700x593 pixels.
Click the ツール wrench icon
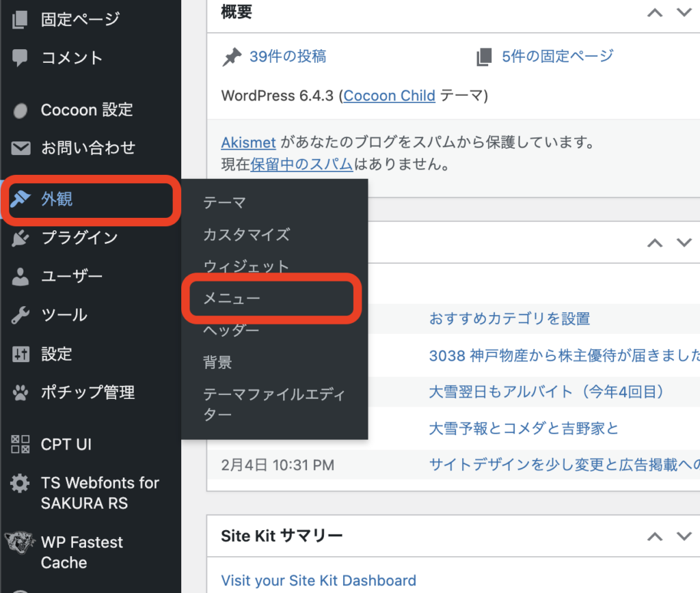point(21,315)
